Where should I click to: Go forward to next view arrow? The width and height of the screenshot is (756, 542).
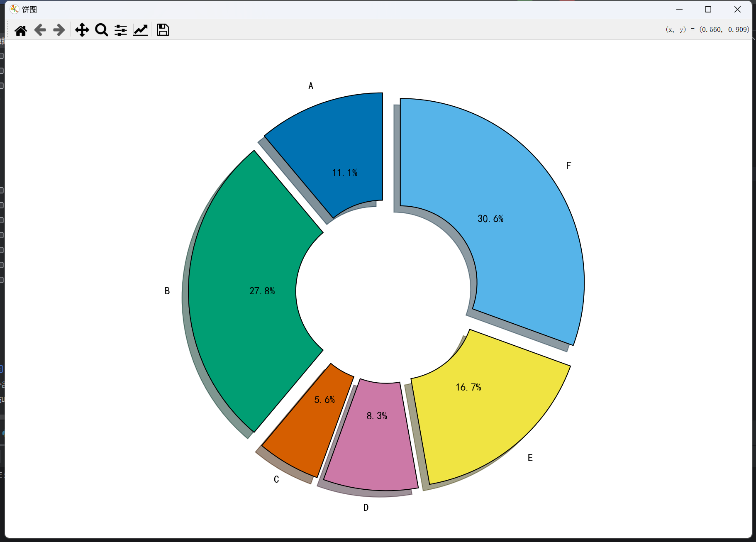coord(59,30)
